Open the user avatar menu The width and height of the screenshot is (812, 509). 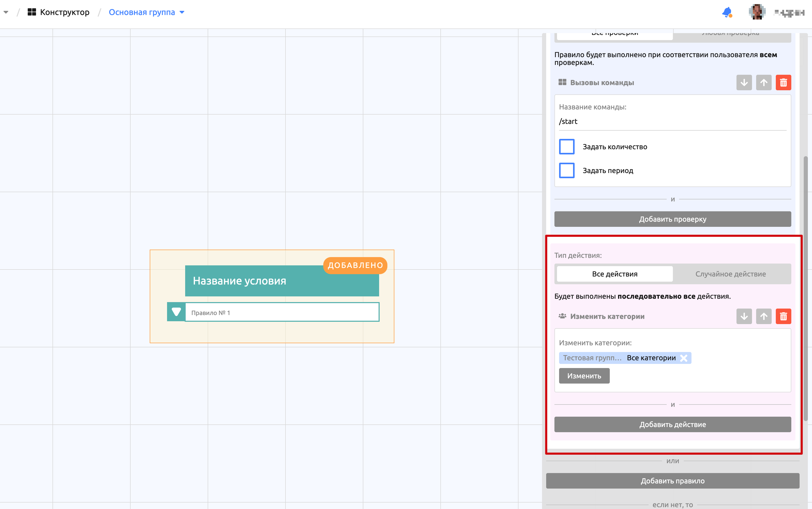click(757, 12)
